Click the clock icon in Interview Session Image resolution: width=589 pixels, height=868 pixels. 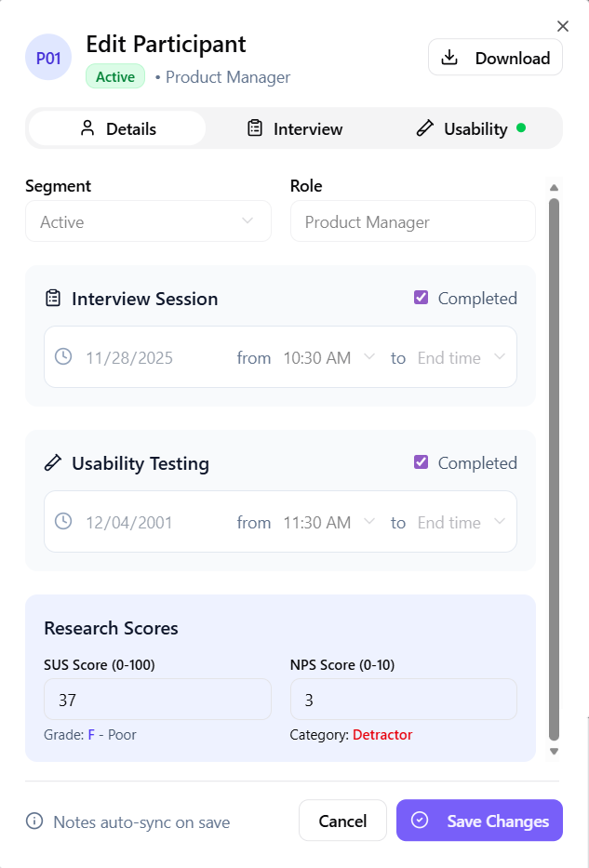(x=63, y=357)
